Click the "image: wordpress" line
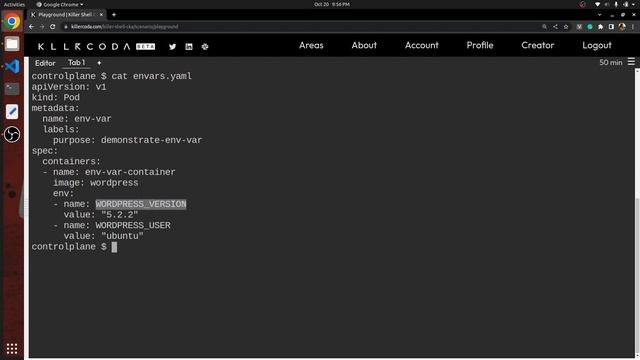Image resolution: width=640 pixels, height=360 pixels. point(96,183)
